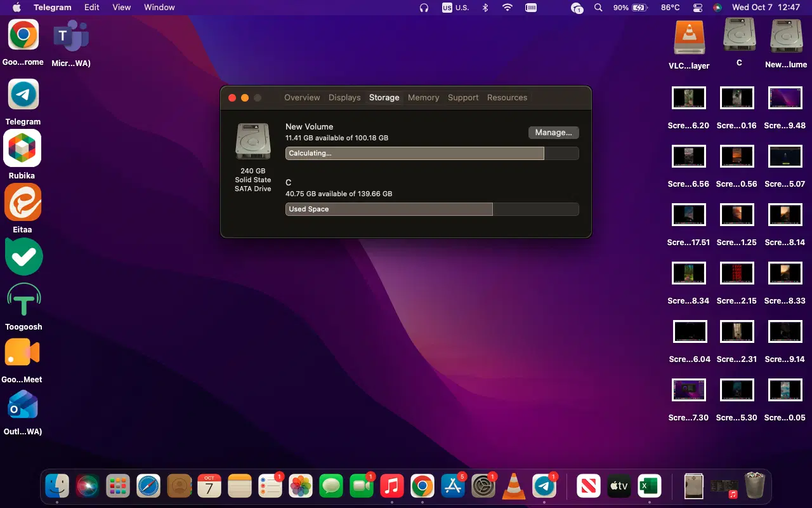This screenshot has width=812, height=508.
Task: Open the View menu
Action: coord(121,7)
